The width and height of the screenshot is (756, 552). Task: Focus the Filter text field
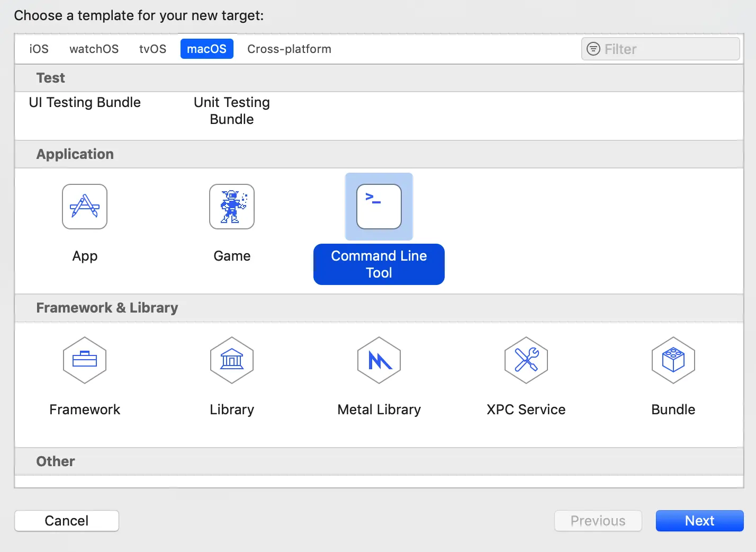click(x=661, y=49)
